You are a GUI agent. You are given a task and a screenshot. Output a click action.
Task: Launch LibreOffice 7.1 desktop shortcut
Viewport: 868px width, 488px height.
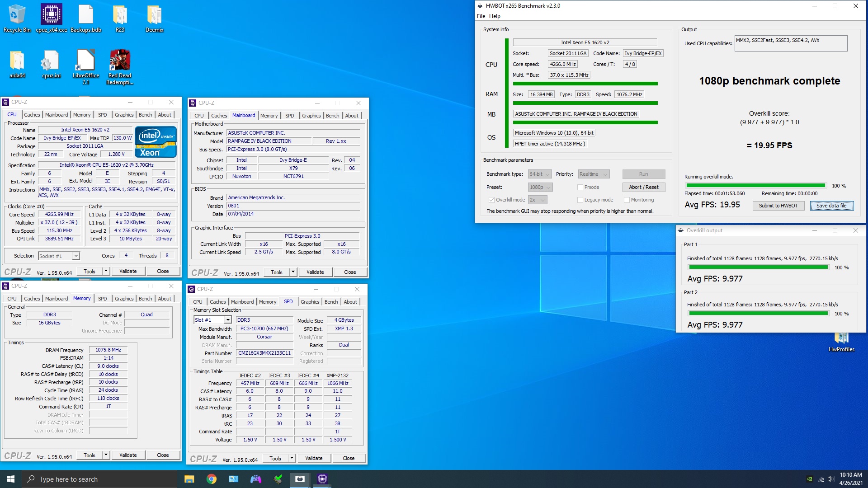pyautogui.click(x=86, y=67)
